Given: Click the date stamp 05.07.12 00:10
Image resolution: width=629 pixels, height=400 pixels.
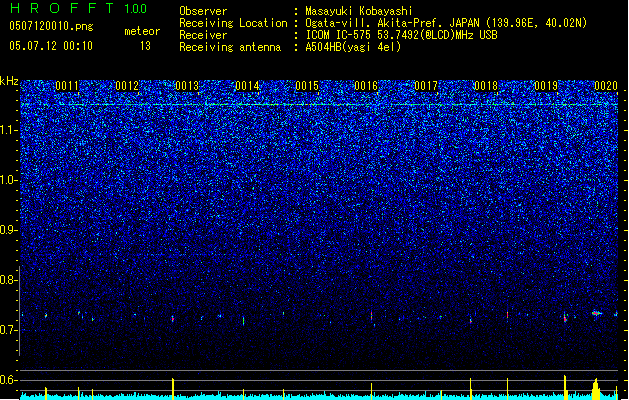Looking at the screenshot, I should [51, 46].
